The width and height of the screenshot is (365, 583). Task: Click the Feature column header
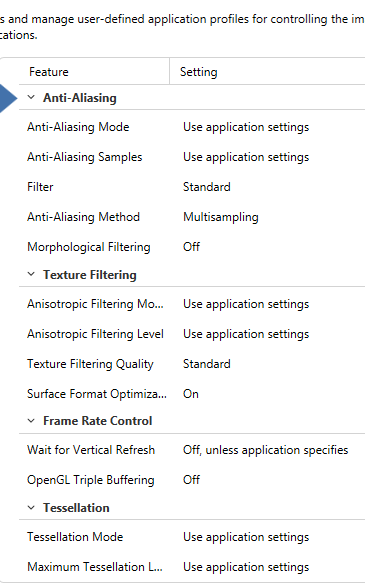94,71
